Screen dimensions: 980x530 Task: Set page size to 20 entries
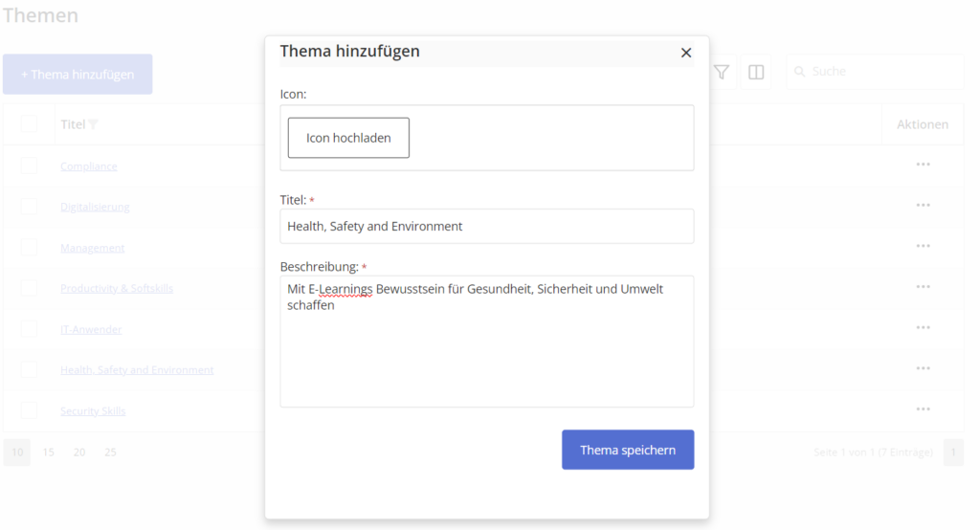(x=79, y=452)
